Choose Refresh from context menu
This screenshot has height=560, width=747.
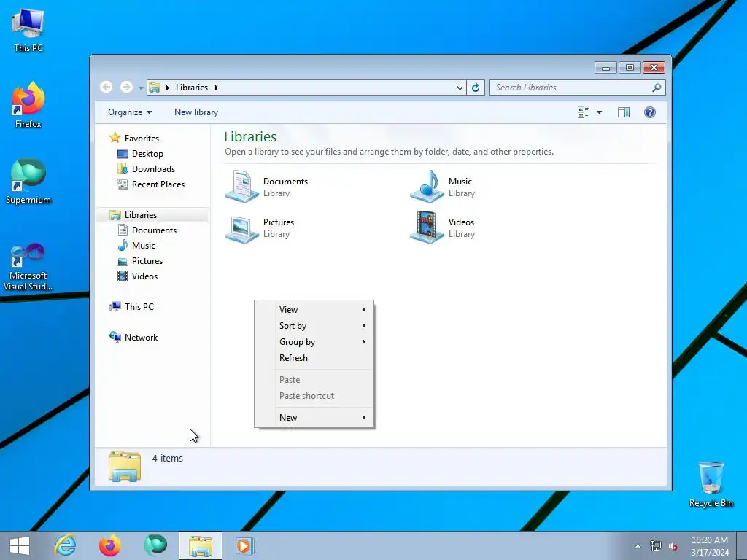click(x=314, y=358)
